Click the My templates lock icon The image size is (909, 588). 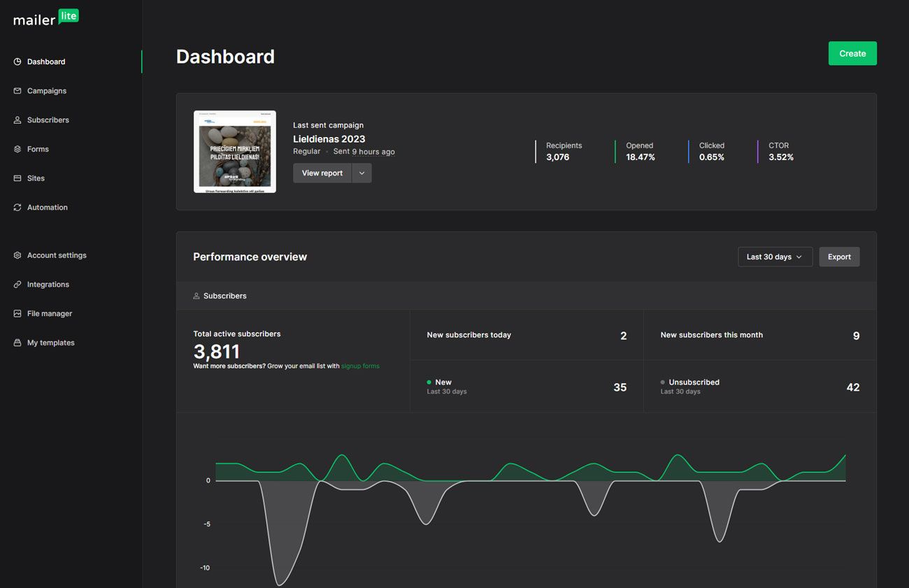coord(17,343)
